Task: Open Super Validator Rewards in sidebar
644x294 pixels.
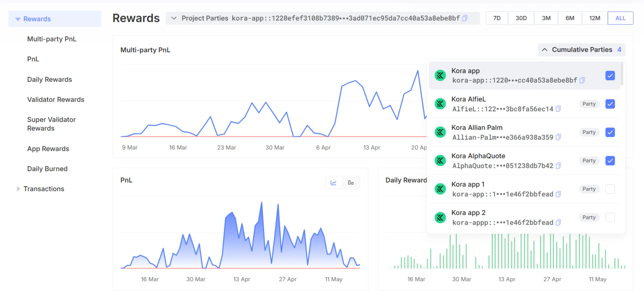Action: [52, 124]
